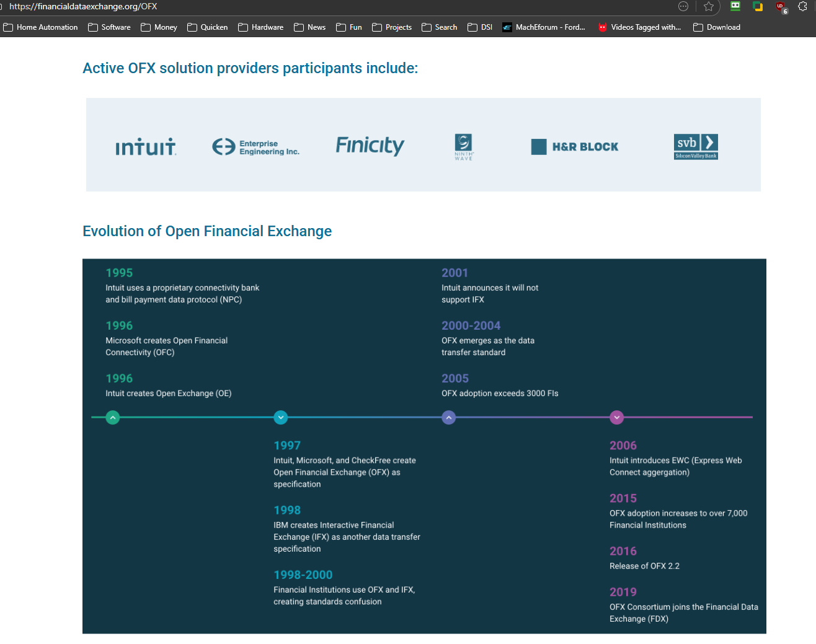Click the teal down-arrow timeline marker
816x644 pixels.
tap(281, 418)
